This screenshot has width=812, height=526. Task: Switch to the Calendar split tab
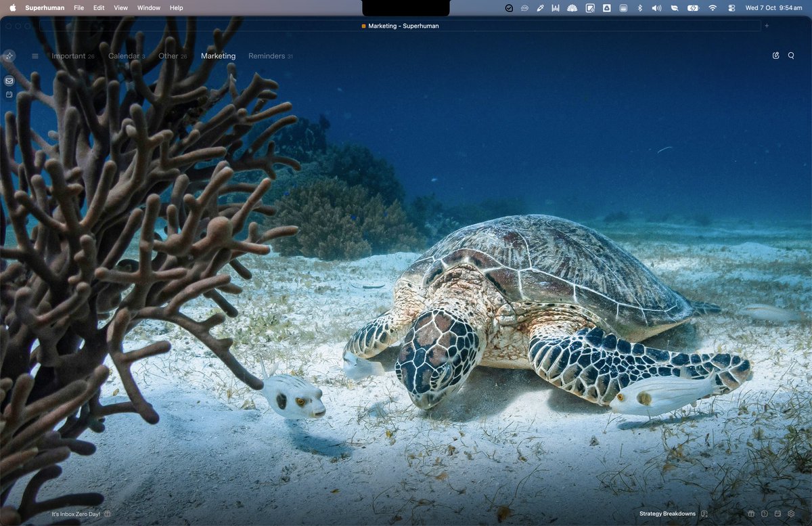tap(127, 56)
